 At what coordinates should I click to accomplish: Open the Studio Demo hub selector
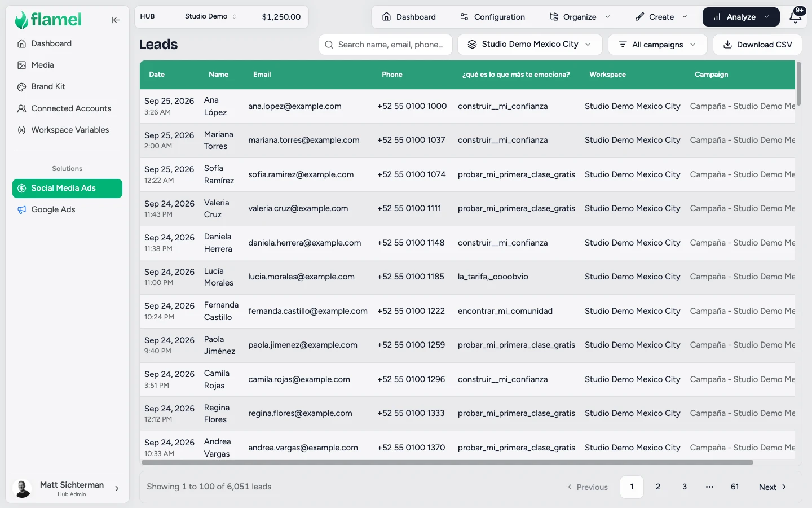tap(210, 16)
